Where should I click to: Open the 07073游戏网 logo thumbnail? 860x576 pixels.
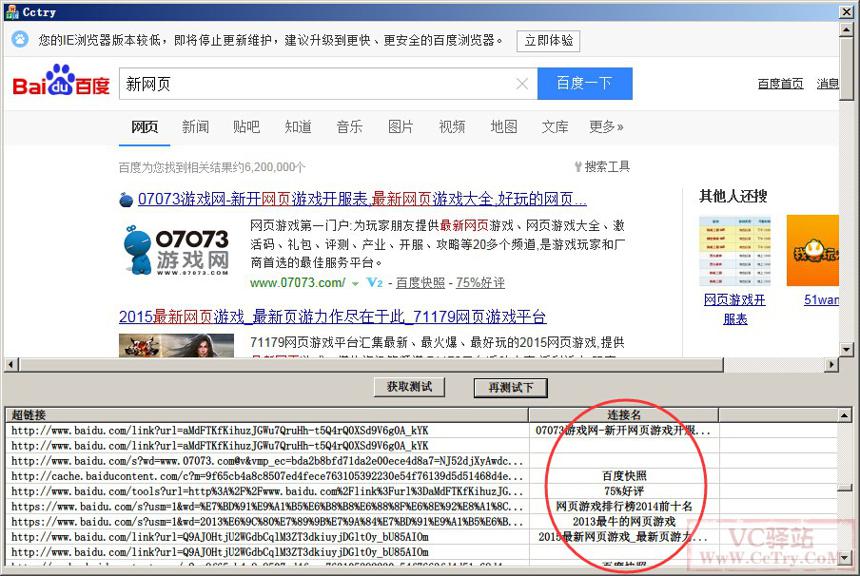pyautogui.click(x=176, y=250)
